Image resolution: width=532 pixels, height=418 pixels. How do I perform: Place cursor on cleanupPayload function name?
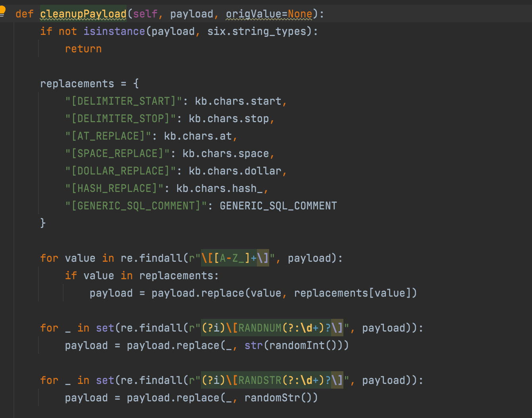tap(83, 14)
